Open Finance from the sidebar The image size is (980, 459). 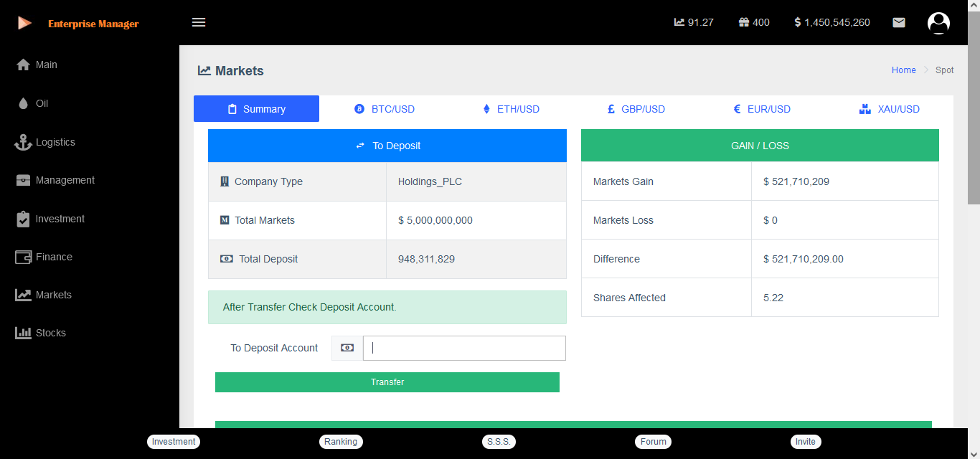[x=54, y=257]
